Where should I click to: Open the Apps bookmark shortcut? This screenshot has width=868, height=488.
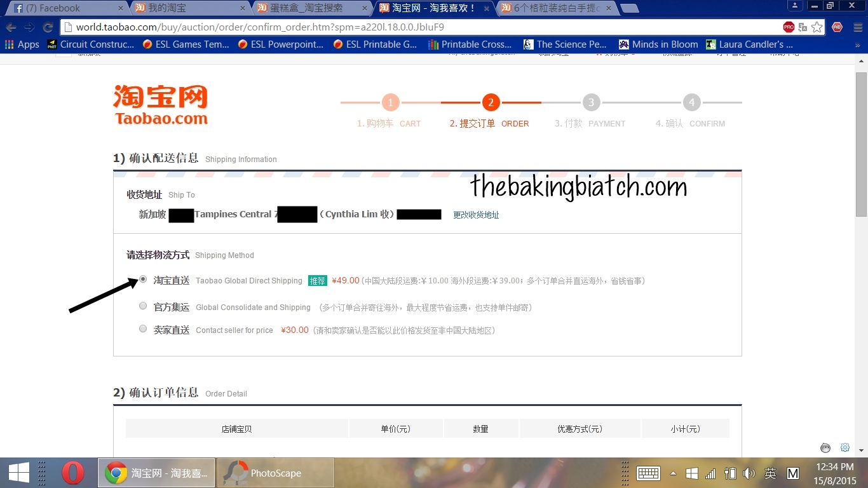pyautogui.click(x=22, y=44)
